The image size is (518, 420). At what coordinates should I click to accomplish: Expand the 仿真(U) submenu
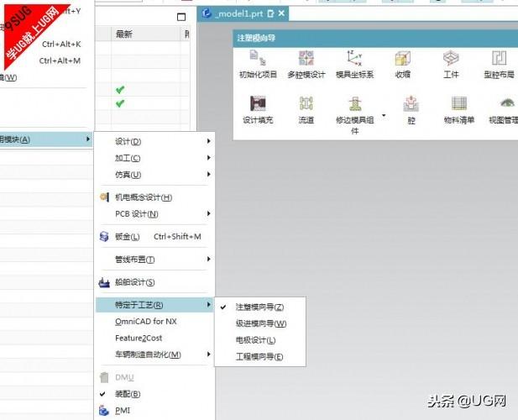point(154,175)
